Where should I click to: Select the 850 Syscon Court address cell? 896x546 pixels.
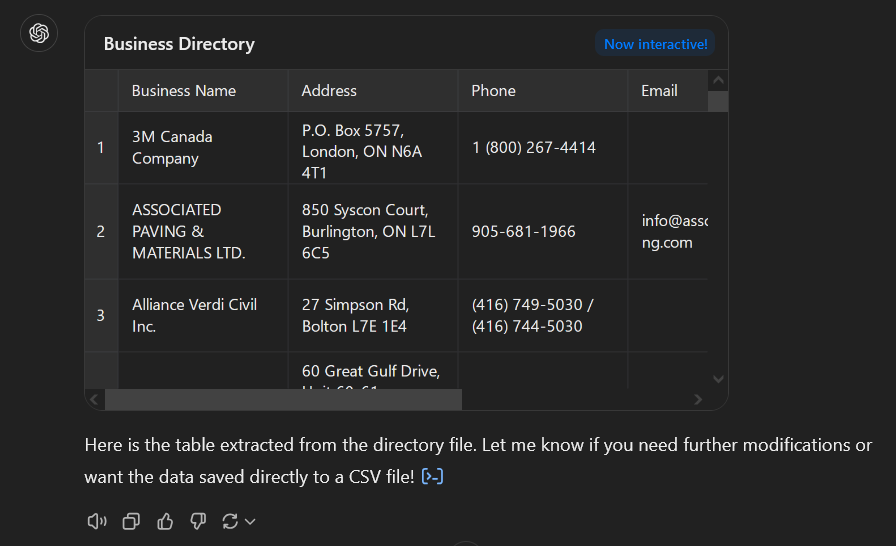(x=373, y=231)
